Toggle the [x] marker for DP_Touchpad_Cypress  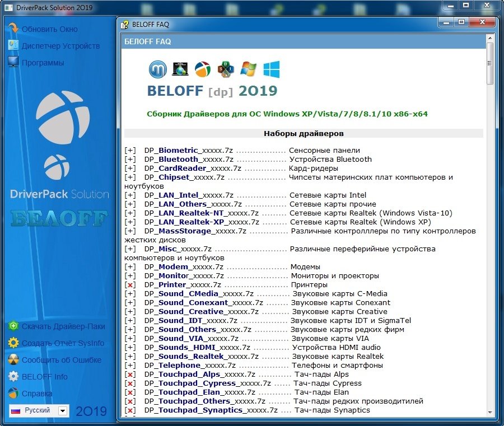[130, 383]
